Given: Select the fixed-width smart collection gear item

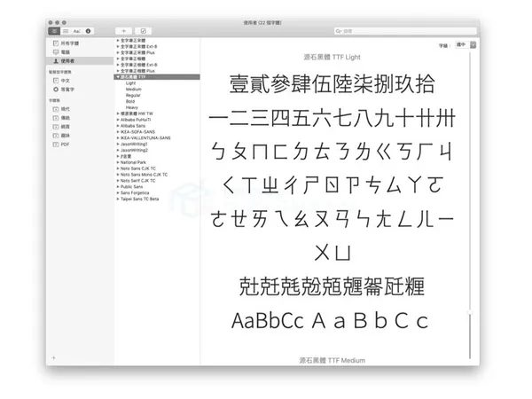Looking at the screenshot, I should 64,90.
